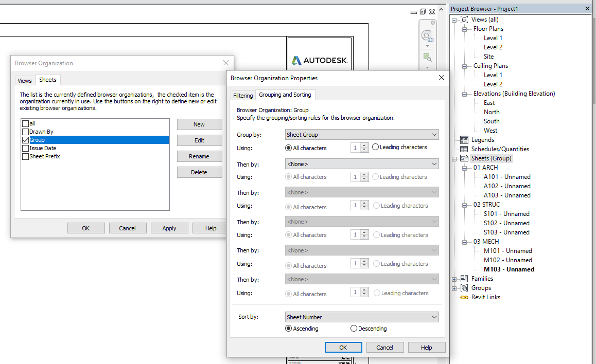Choose Ascending sort order

(289, 329)
